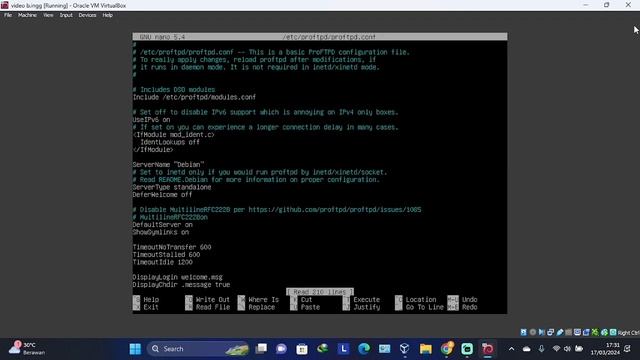The width and height of the screenshot is (640, 360).
Task: Click the "Where Is" nano shortcut label
Action: coord(264,300)
